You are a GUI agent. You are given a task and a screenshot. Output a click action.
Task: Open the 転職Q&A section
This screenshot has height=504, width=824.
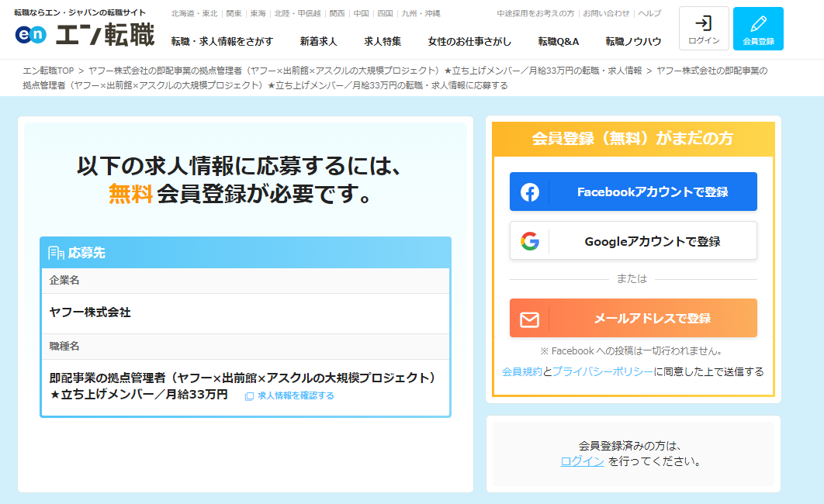[558, 41]
